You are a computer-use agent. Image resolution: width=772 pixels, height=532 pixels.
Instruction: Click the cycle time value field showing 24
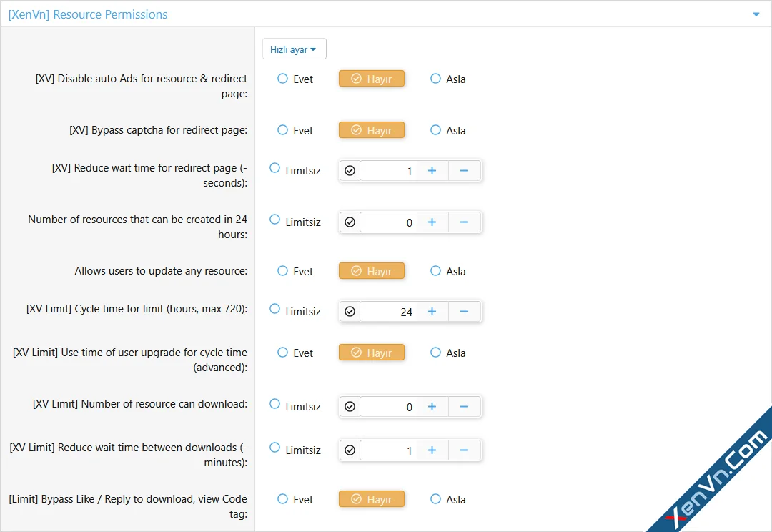tap(388, 312)
